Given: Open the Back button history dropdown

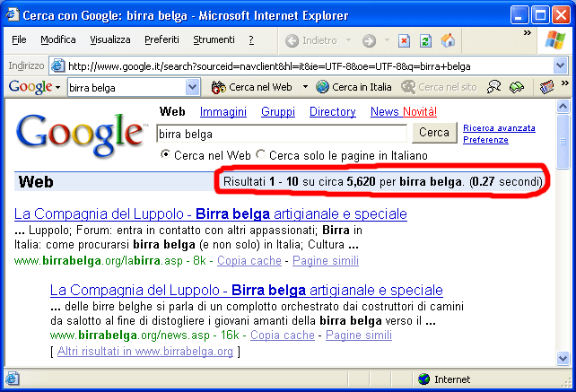Looking at the screenshot, I should pos(349,40).
